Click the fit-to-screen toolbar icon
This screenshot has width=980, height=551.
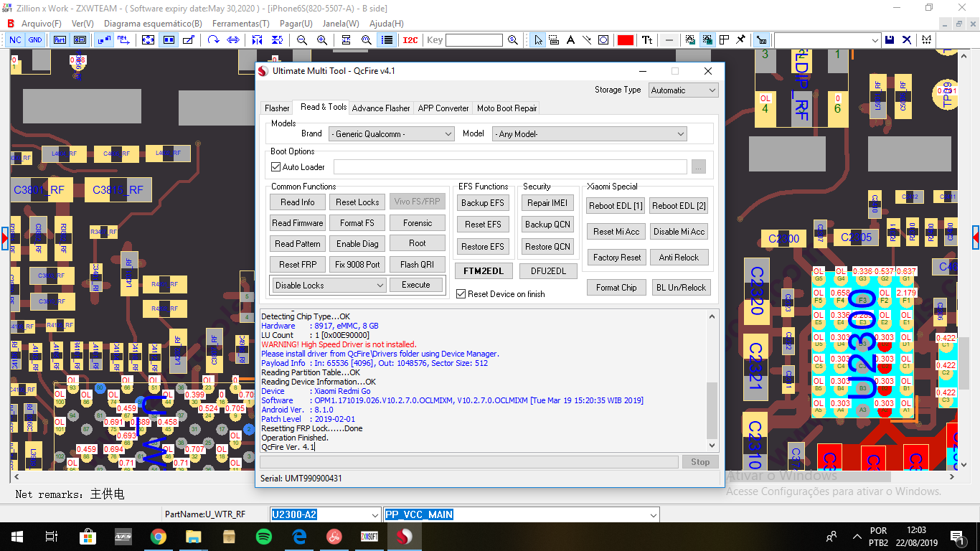(148, 40)
